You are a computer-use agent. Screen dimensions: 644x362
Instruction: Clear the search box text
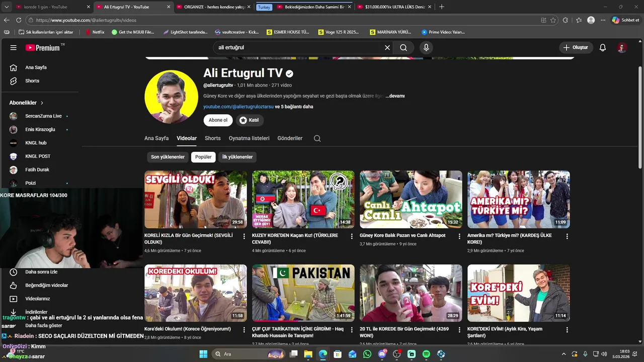pyautogui.click(x=387, y=48)
